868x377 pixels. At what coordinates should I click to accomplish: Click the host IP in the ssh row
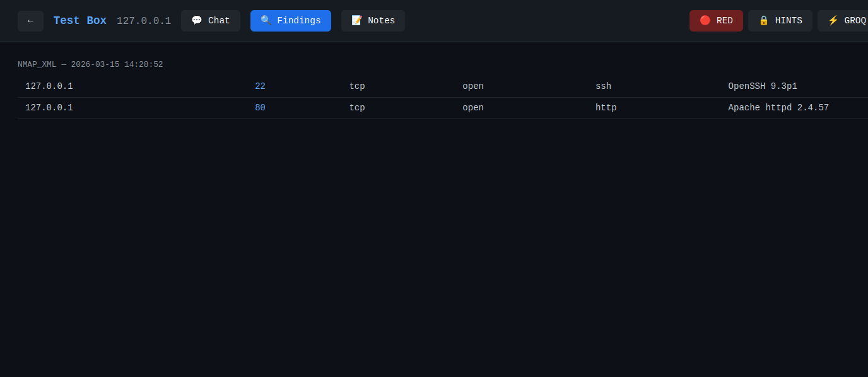tap(49, 86)
